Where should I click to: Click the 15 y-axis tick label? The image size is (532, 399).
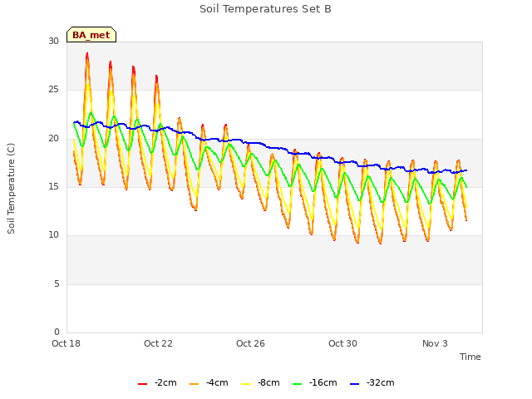53,186
